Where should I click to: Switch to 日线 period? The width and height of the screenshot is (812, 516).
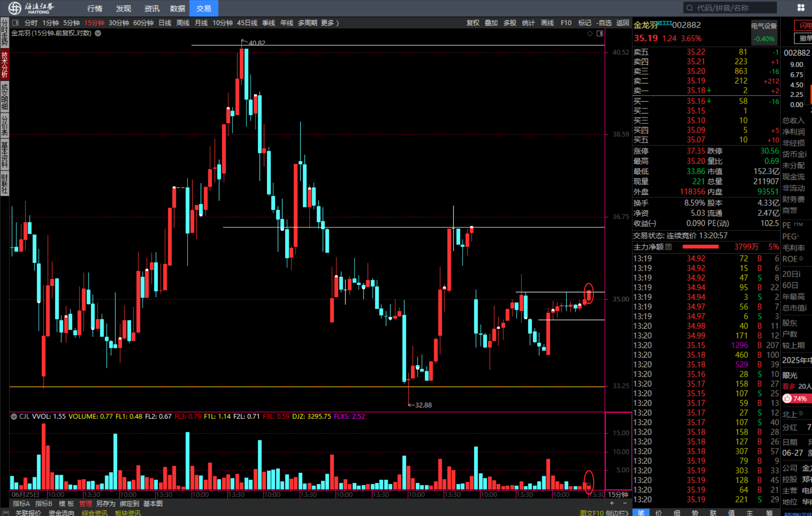tap(165, 23)
